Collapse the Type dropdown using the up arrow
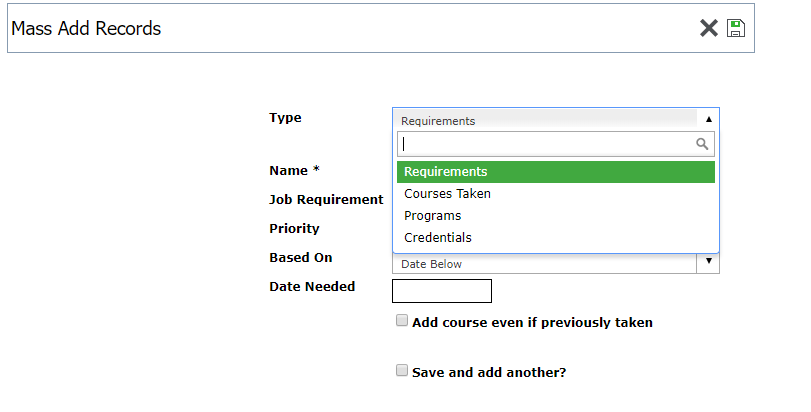The image size is (811, 412). point(709,119)
